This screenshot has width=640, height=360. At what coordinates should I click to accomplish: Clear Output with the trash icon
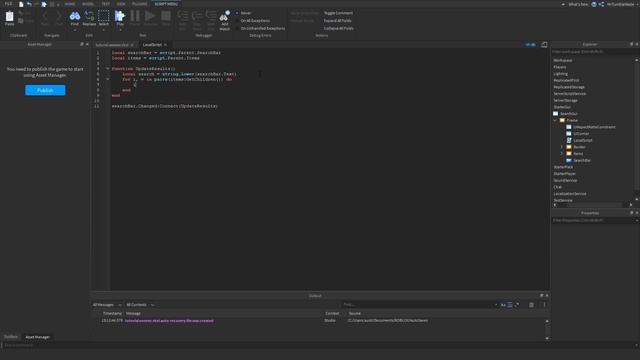[531, 304]
